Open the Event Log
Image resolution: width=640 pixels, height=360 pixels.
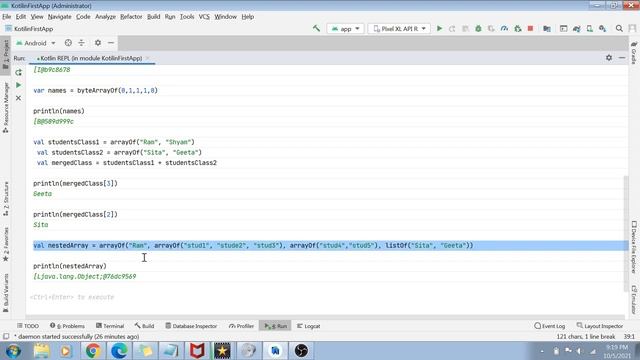(550, 326)
